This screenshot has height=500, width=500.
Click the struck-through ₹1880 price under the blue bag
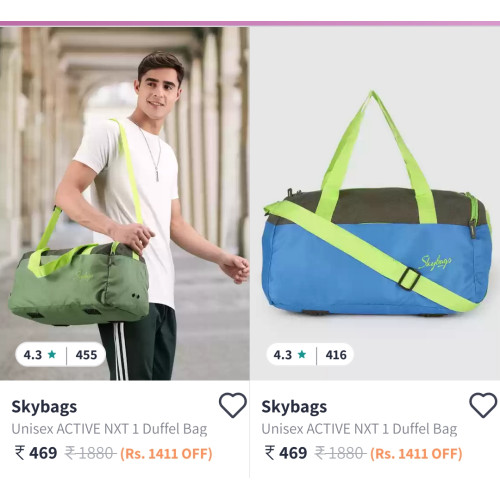tap(340, 453)
